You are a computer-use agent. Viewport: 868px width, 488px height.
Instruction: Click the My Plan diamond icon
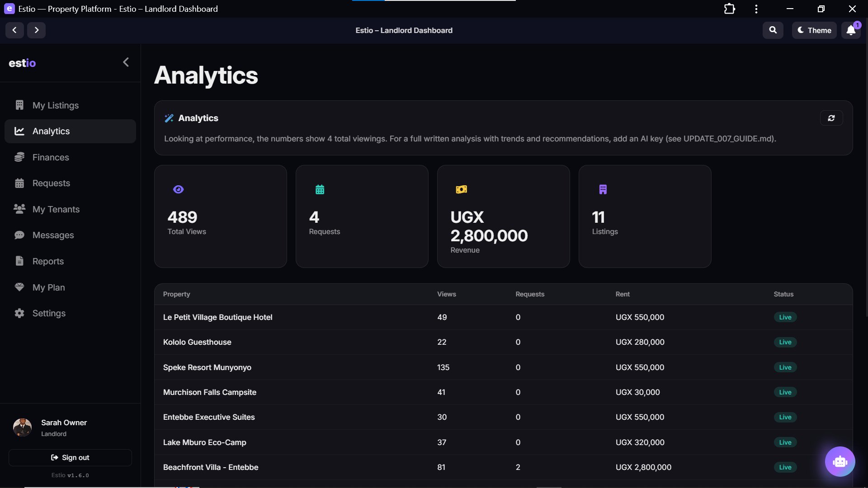pos(19,287)
